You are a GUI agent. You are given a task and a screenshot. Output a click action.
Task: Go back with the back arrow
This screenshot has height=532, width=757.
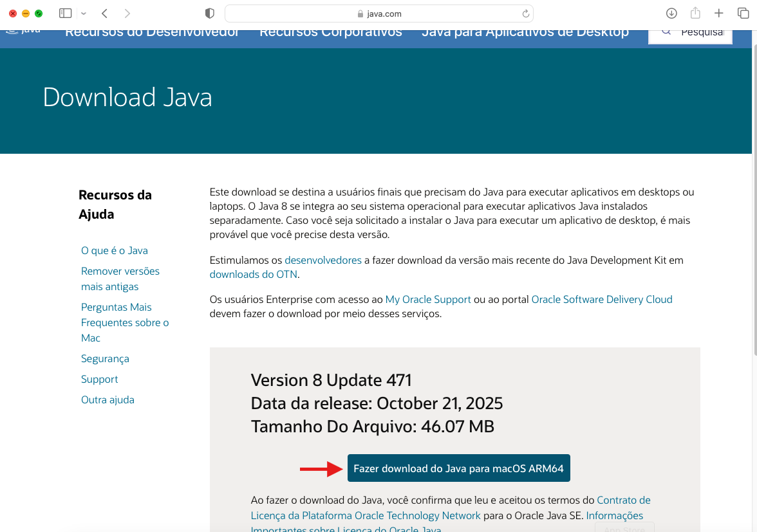[104, 14]
